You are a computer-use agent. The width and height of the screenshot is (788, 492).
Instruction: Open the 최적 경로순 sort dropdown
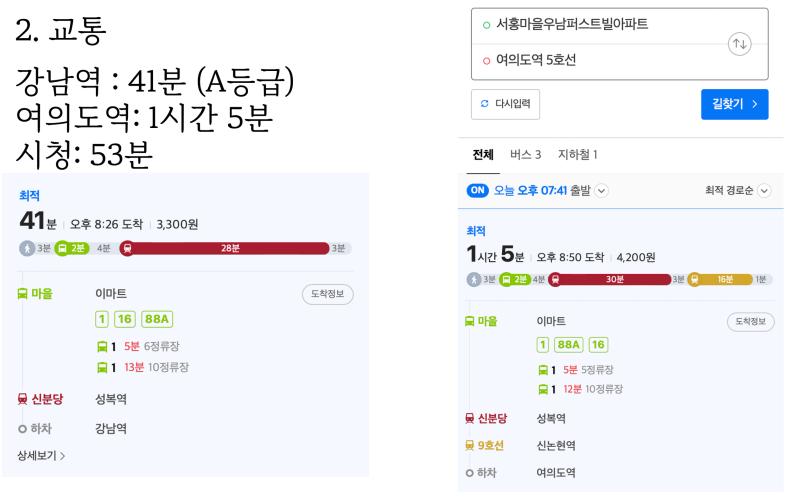pos(738,190)
